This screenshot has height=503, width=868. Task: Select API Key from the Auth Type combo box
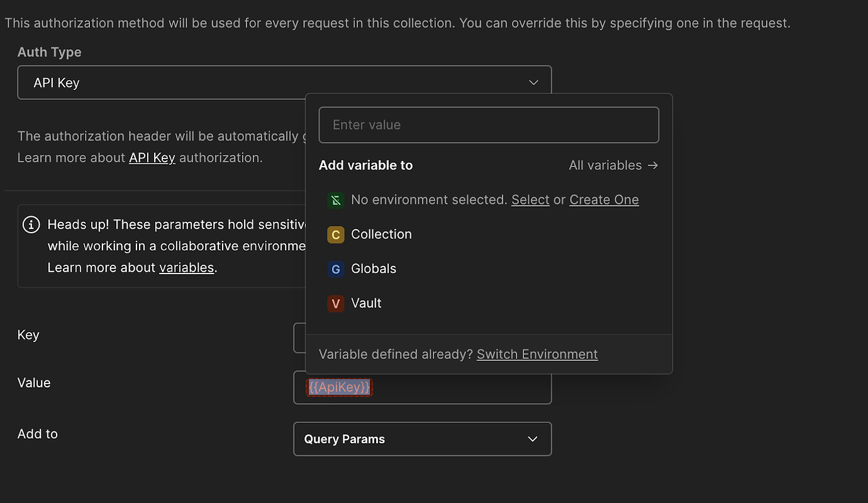283,82
